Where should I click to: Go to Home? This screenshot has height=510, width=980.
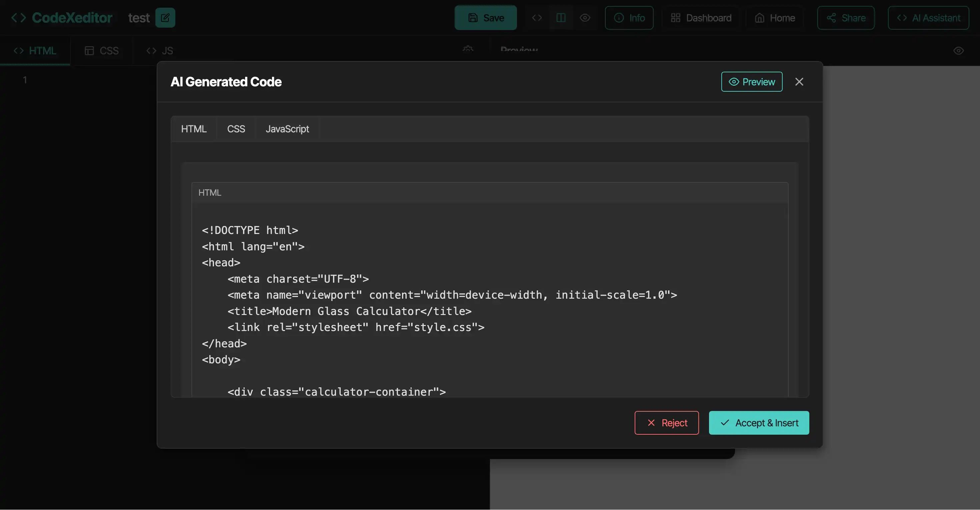coord(775,18)
